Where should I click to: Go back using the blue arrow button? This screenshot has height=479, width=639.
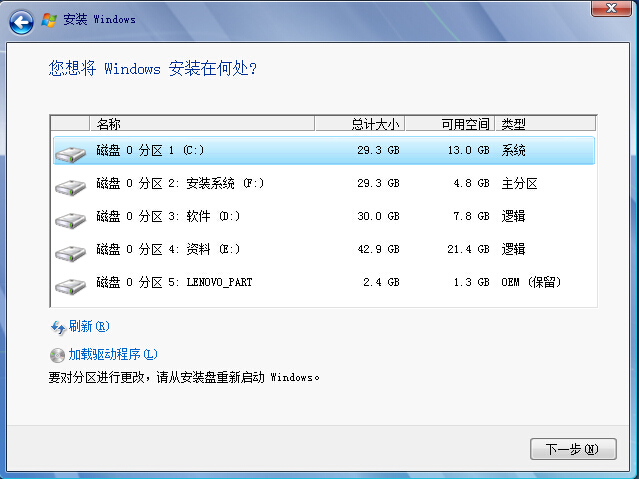21,22
